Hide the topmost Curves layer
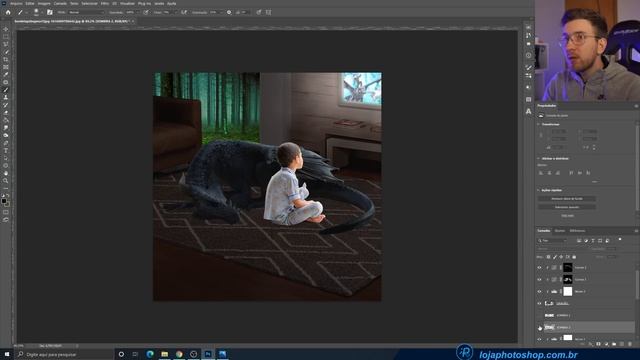640x360 pixels. click(x=539, y=267)
